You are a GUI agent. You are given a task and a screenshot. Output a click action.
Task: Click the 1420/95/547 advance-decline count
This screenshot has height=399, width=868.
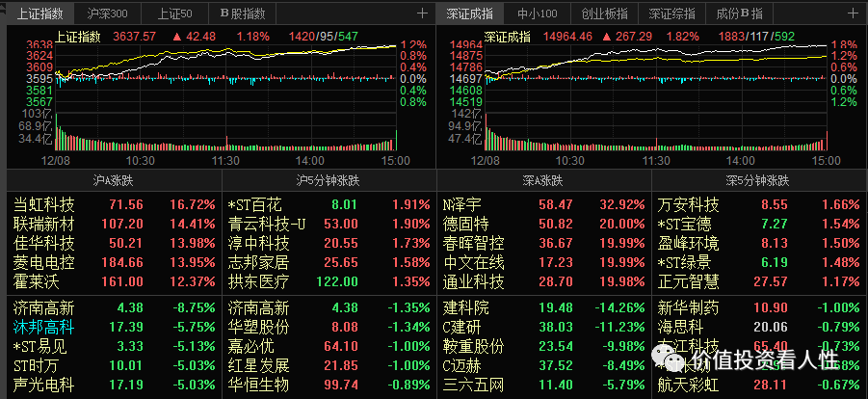pos(324,38)
